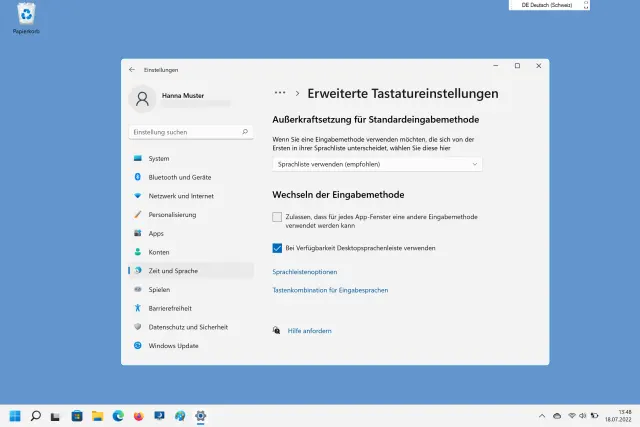Open the Papierkorb recycle bin icon
640x427 pixels.
26,18
